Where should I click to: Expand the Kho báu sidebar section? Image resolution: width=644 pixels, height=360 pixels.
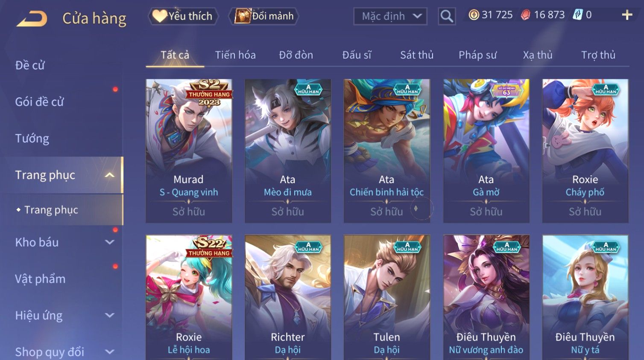click(x=110, y=242)
